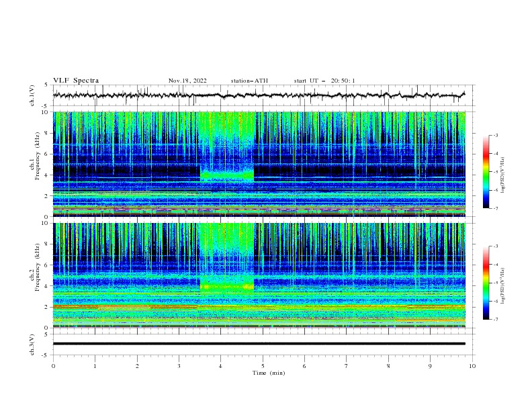This screenshot has height=411, width=532.
Task: Click time axis tick label "4"
Action: tap(221, 366)
